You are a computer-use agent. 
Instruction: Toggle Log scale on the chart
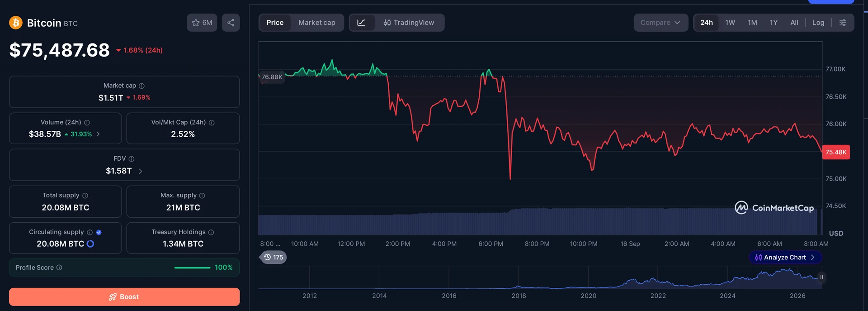tap(818, 23)
